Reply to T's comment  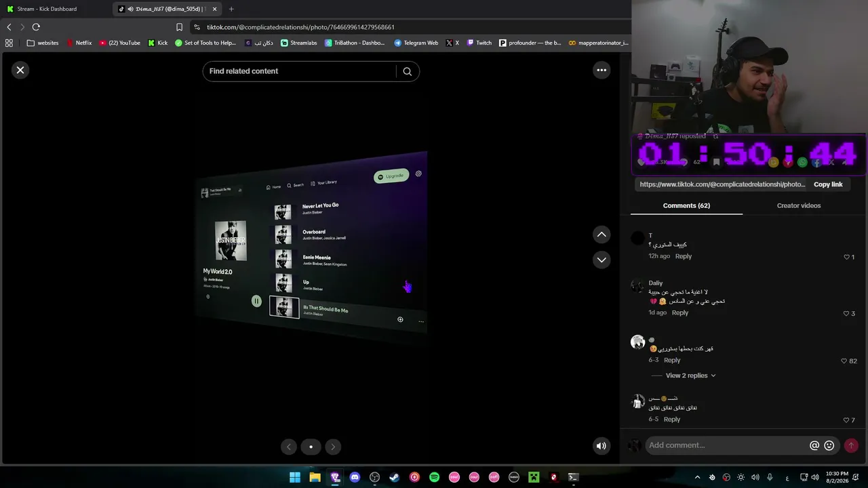coord(684,256)
